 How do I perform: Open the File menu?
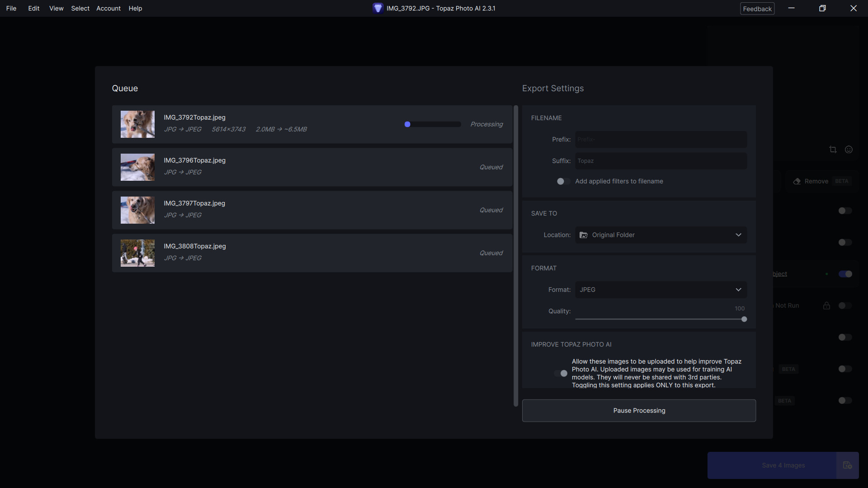(x=11, y=8)
